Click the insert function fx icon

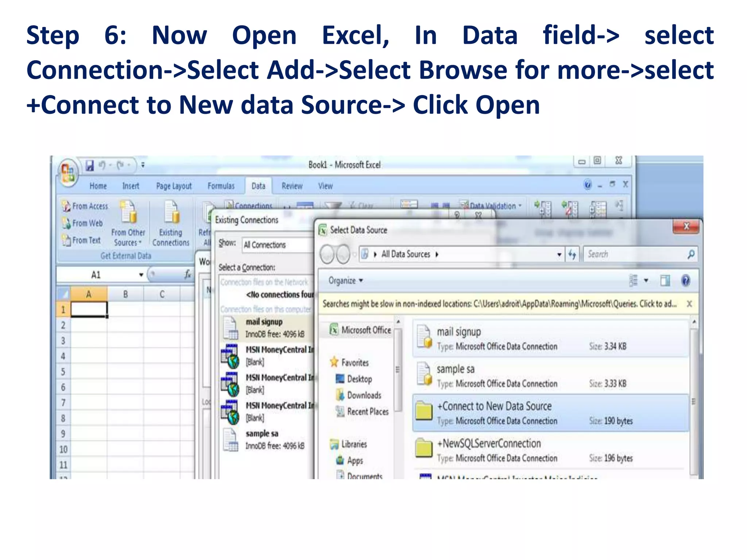click(187, 275)
